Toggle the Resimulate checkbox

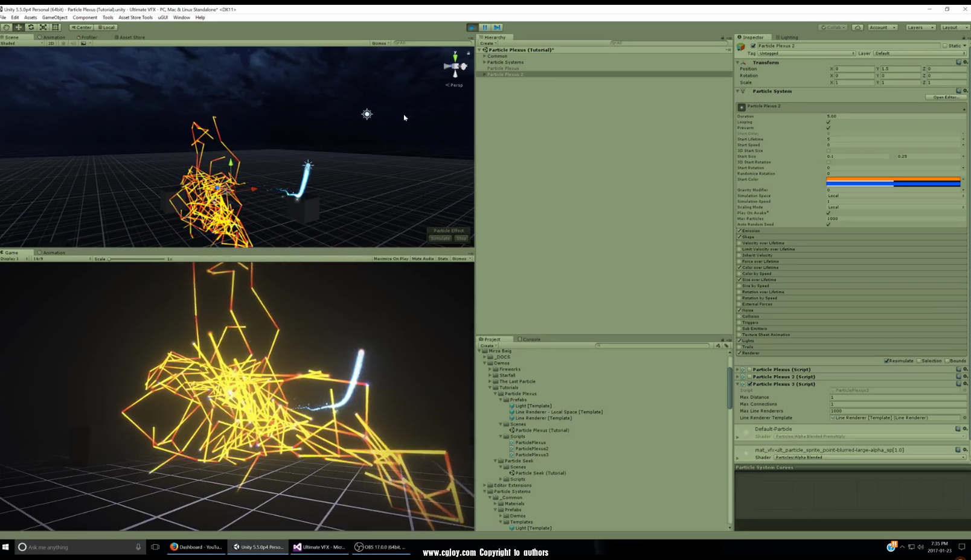click(x=886, y=361)
